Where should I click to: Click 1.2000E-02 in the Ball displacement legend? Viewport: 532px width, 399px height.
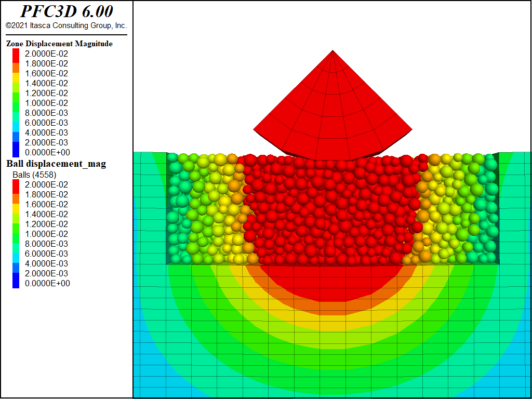(x=46, y=224)
